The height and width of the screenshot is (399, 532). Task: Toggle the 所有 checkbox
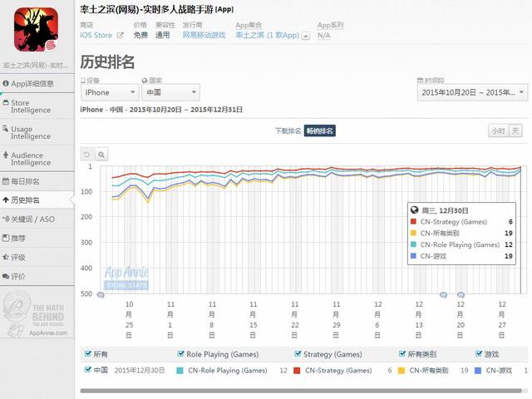point(88,353)
